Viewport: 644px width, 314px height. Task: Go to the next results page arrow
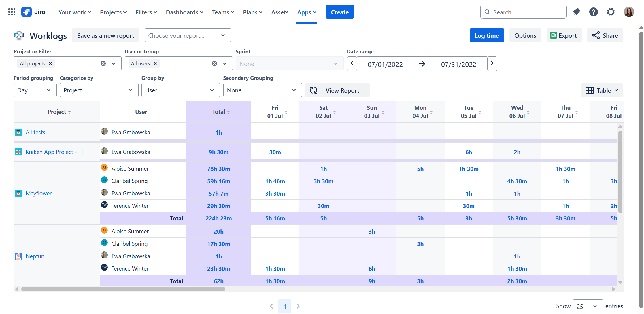click(298, 306)
